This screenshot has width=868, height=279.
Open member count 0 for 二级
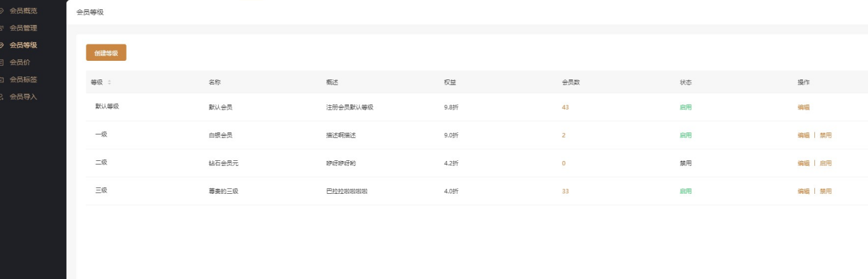pyautogui.click(x=563, y=162)
